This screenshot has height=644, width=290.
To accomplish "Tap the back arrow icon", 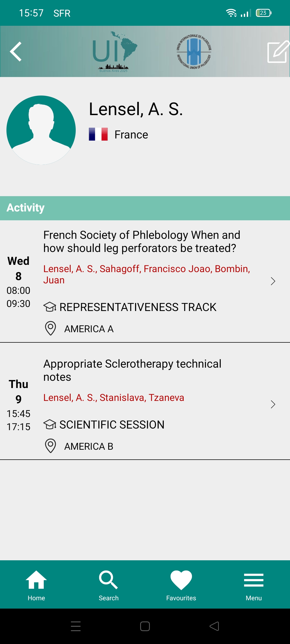I will pyautogui.click(x=16, y=52).
